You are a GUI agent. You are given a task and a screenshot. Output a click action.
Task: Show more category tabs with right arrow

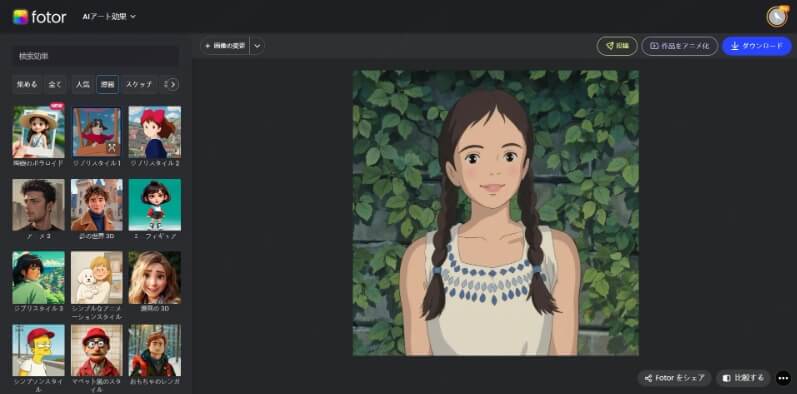click(173, 84)
